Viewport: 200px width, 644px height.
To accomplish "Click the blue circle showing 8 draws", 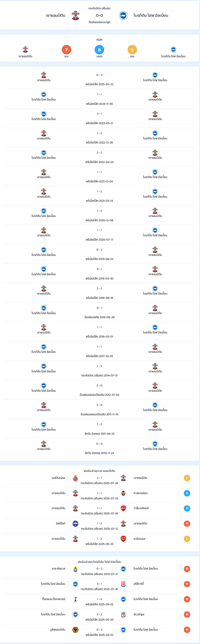I will click(x=99, y=50).
